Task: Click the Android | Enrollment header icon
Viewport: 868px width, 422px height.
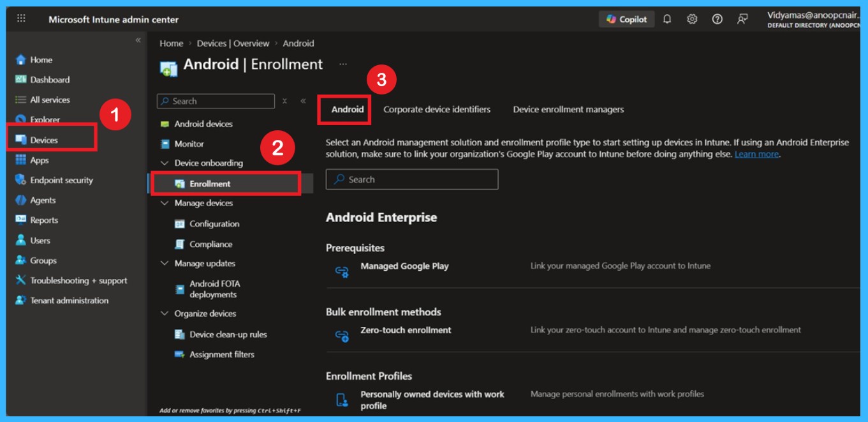Action: coord(168,68)
